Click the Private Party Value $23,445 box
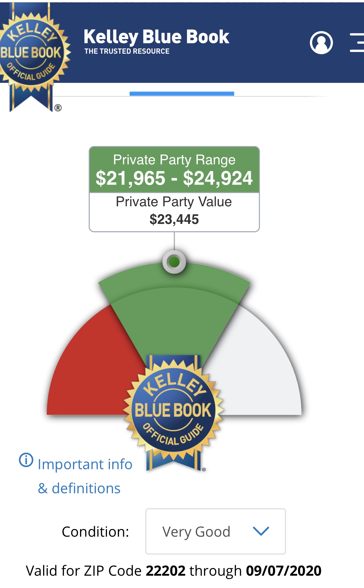Image resolution: width=364 pixels, height=588 pixels. pyautogui.click(x=174, y=212)
